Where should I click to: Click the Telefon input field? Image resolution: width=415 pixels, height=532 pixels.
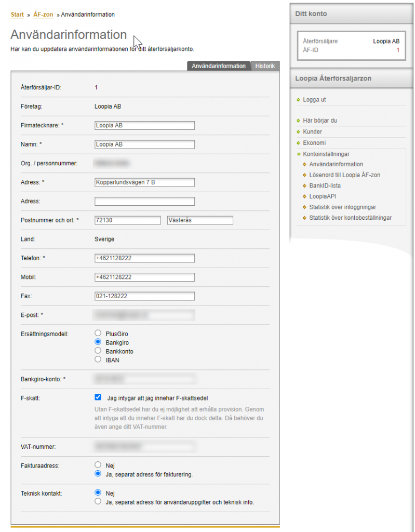tap(144, 259)
